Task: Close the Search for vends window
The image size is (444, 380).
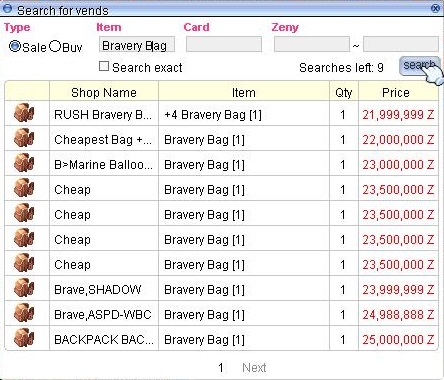Action: [435, 8]
